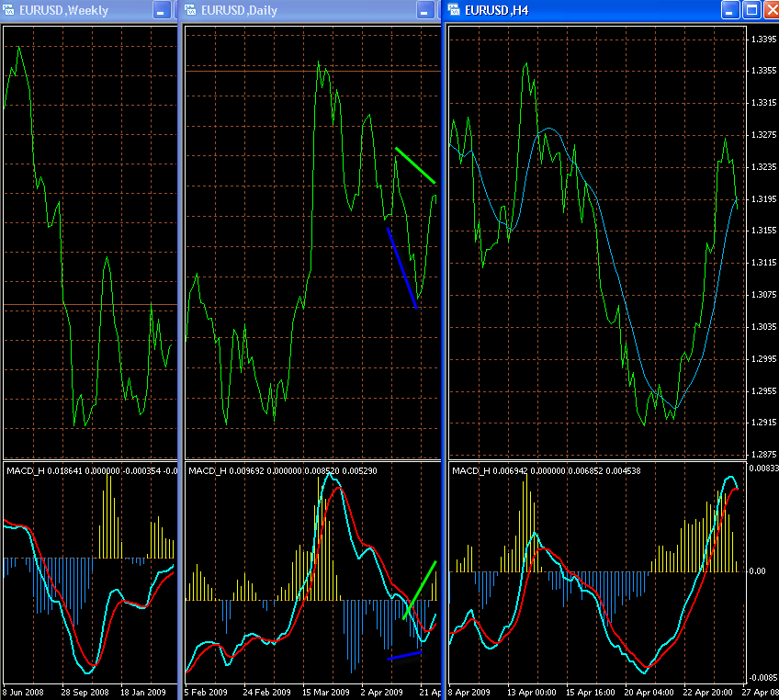Click the 2 Apr 2009 date label

pos(381,692)
